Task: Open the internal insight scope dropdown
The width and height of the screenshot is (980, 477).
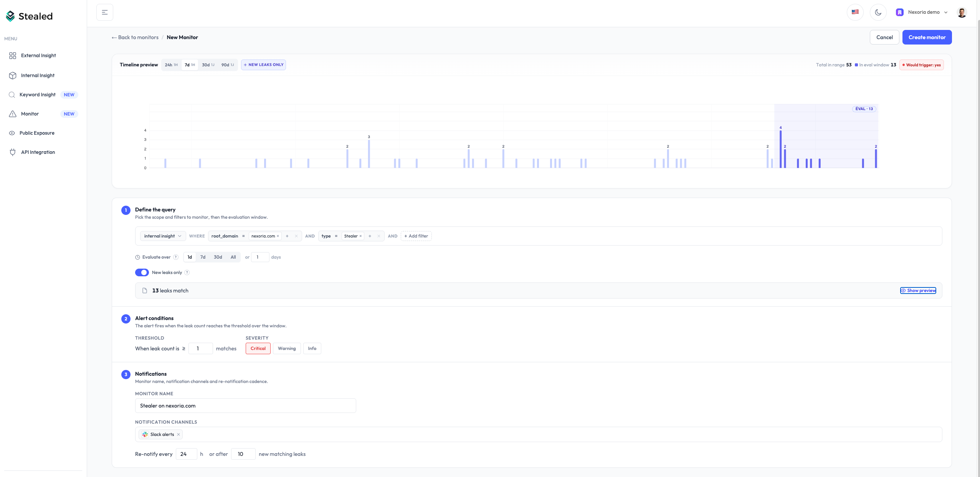Action: tap(163, 236)
